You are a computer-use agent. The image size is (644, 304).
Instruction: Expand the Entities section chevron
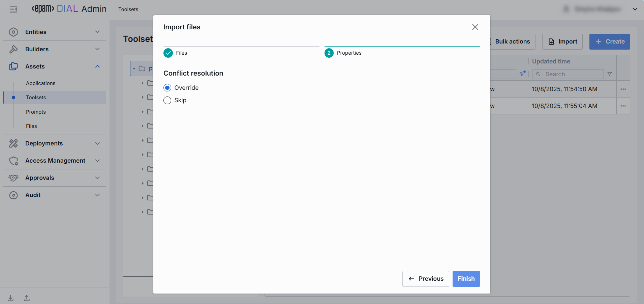(x=97, y=32)
